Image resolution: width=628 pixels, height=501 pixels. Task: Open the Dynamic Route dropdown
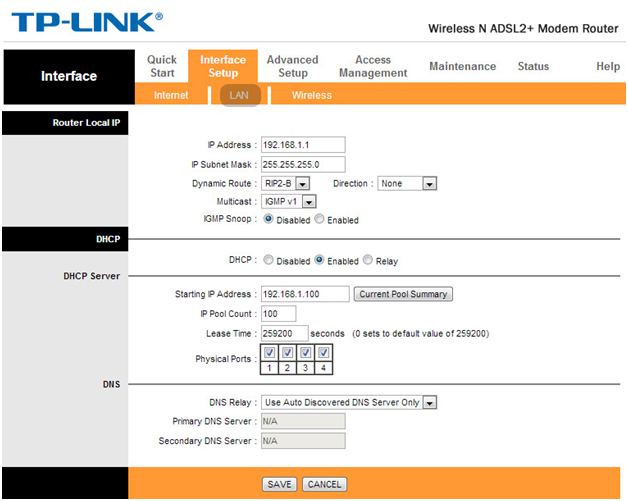click(285, 183)
